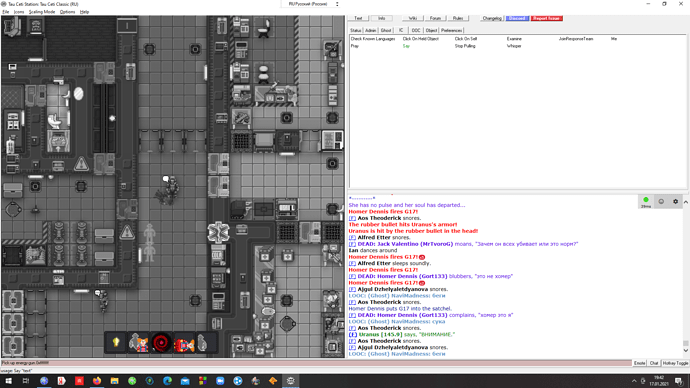Switch to the Ghost tab

[386, 30]
